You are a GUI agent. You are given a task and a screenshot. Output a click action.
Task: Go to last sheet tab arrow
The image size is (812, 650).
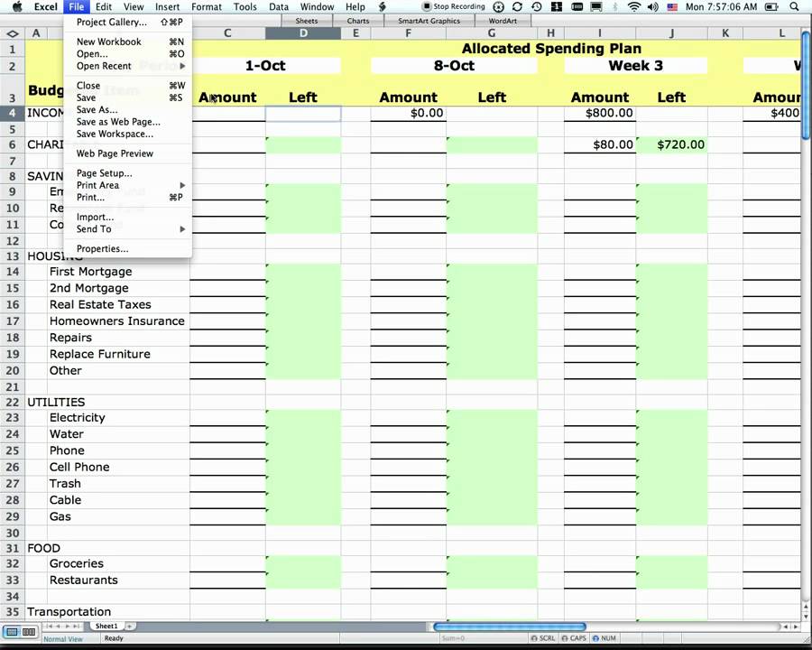[78, 627]
